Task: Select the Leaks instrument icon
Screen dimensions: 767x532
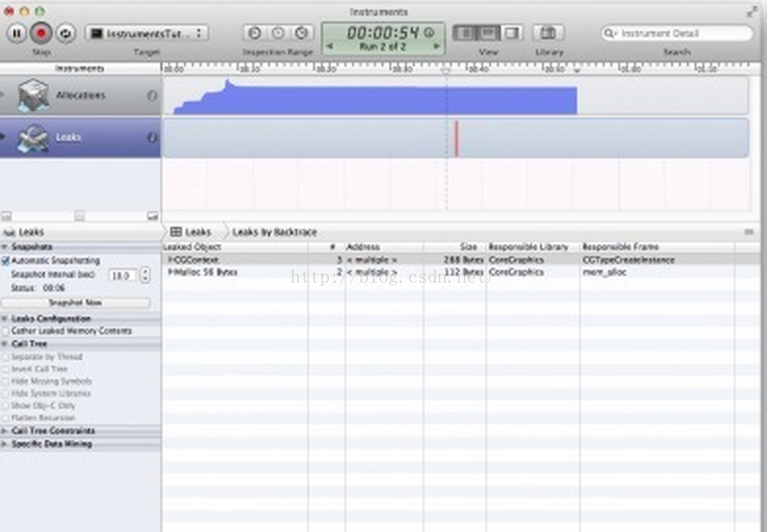Action: pyautogui.click(x=33, y=138)
